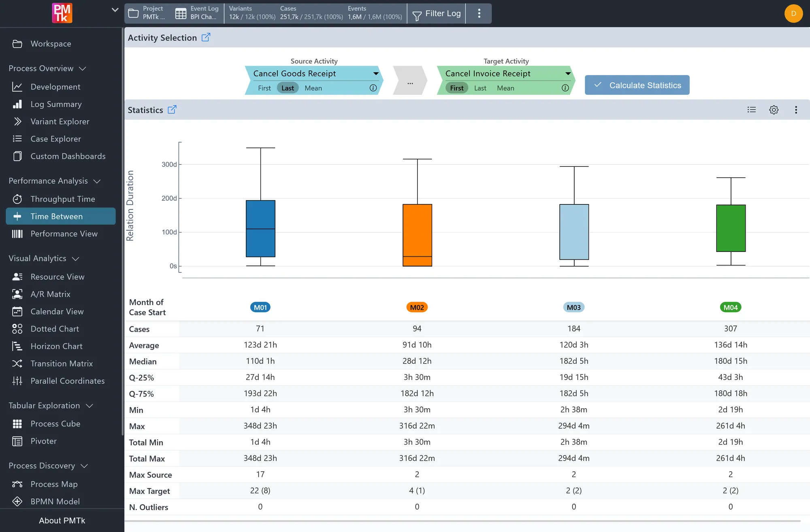The image size is (810, 532).
Task: Click the Parallel Coordinates icon
Action: (17, 381)
